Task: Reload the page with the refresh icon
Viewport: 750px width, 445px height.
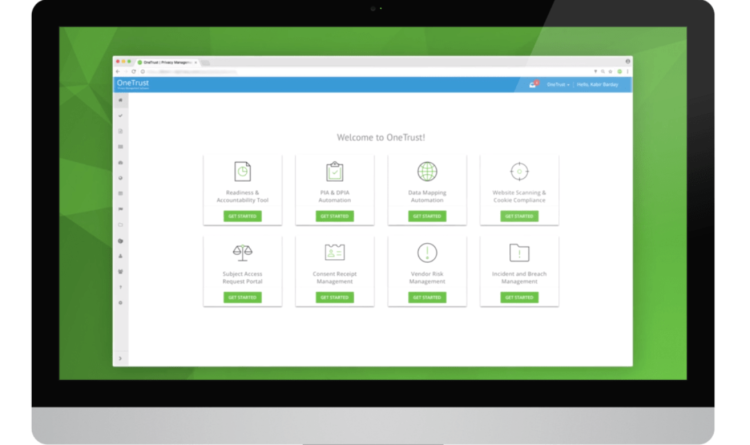Action: pos(134,71)
